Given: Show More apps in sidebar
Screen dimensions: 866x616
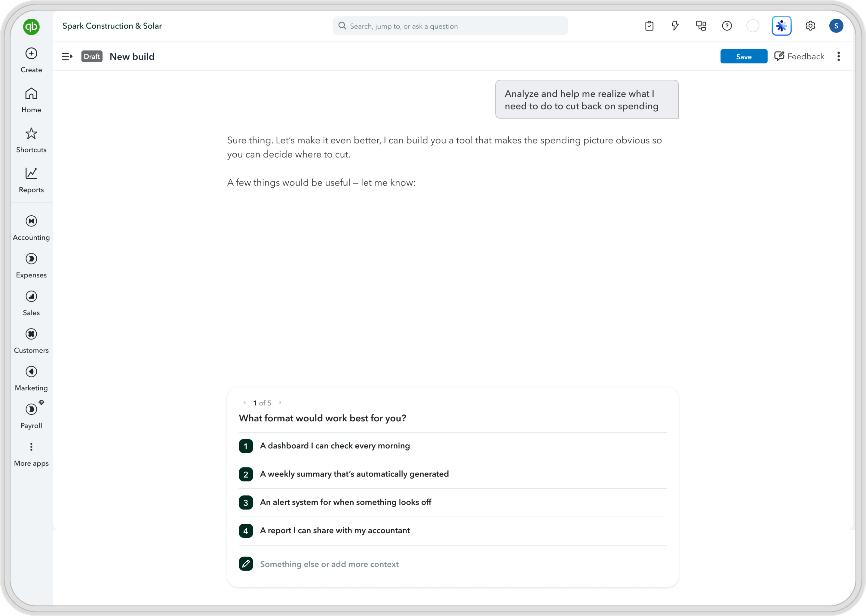Looking at the screenshot, I should [31, 455].
